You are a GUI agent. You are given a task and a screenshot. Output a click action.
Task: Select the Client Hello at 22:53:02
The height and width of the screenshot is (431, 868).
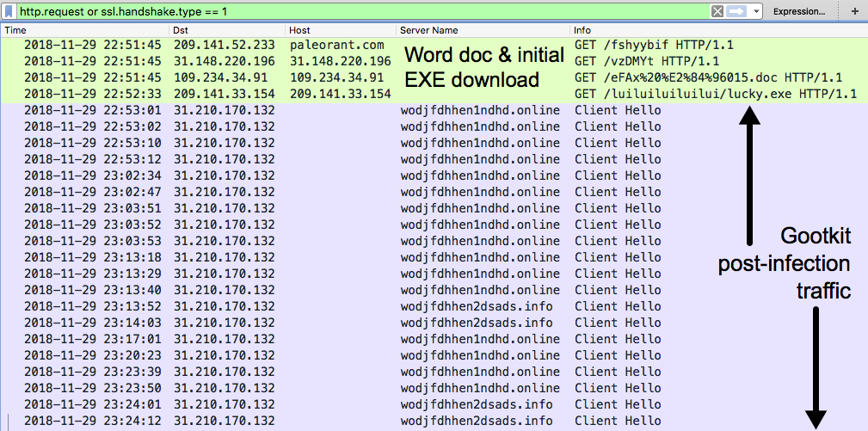pyautogui.click(x=434, y=126)
